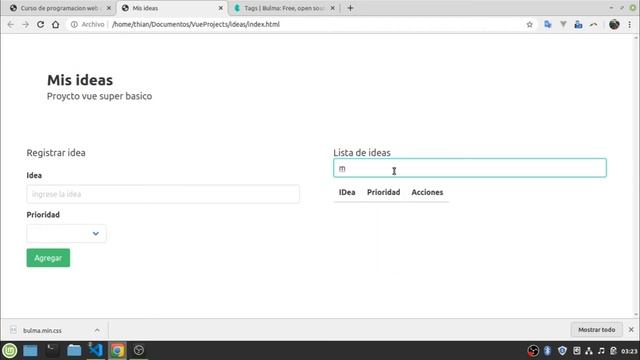This screenshot has width=640, height=360.
Task: Open the Chrome profile avatar
Action: 614,24
